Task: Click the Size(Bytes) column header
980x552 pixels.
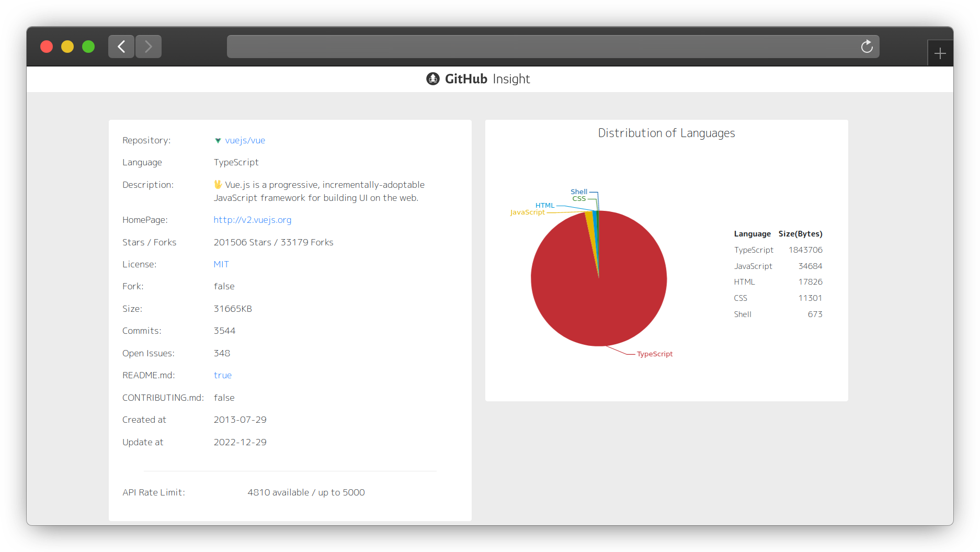Action: coord(800,234)
